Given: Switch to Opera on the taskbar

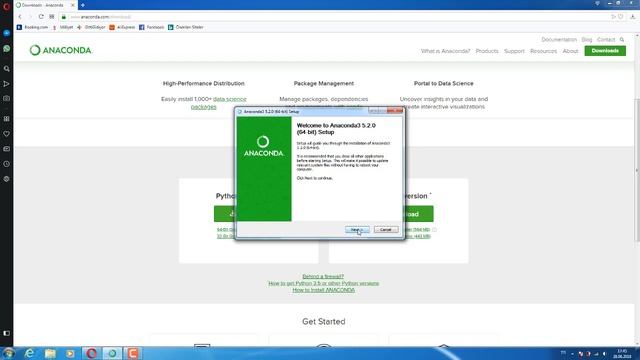Looking at the screenshot, I should [91, 353].
